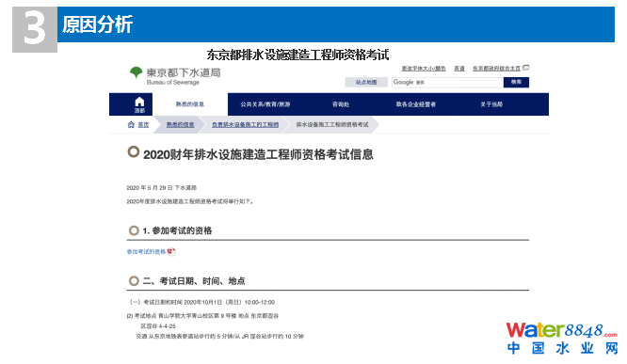Click the circle bullet next to 二、考试日期、时间、地点

tap(134, 281)
